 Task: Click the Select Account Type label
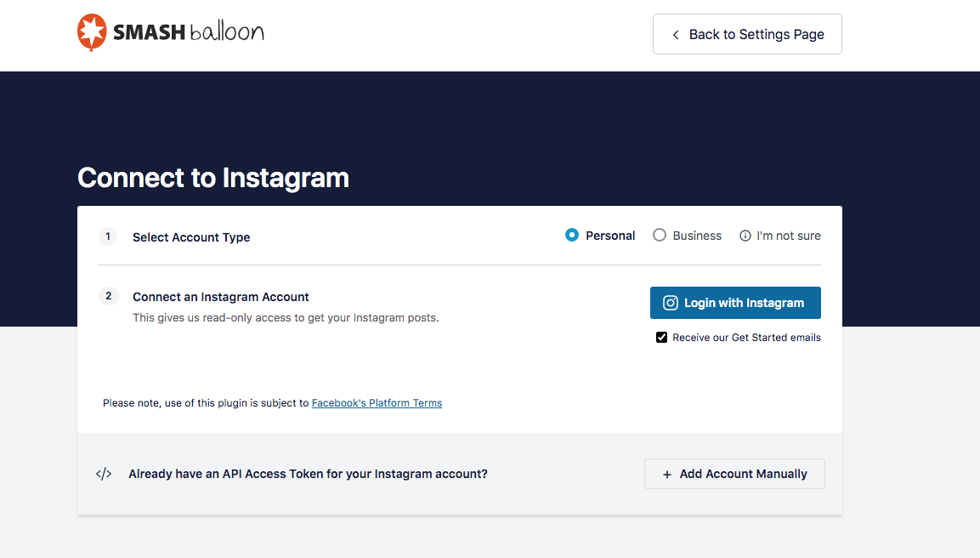[191, 237]
